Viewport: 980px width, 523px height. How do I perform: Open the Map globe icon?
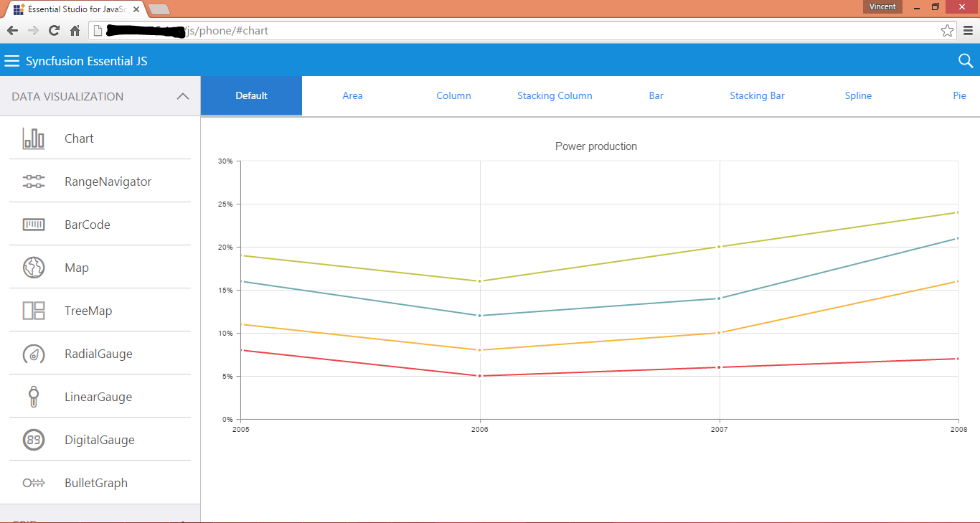(x=34, y=268)
